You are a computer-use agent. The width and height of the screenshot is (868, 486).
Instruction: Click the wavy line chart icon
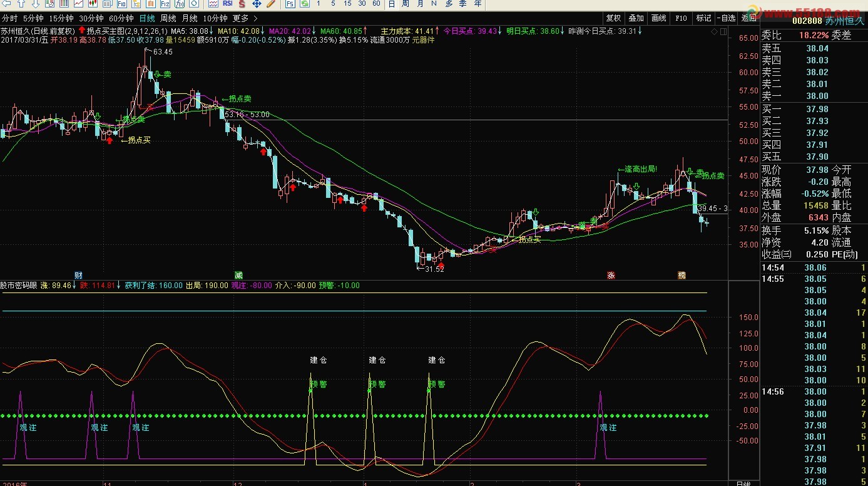(213, 4)
